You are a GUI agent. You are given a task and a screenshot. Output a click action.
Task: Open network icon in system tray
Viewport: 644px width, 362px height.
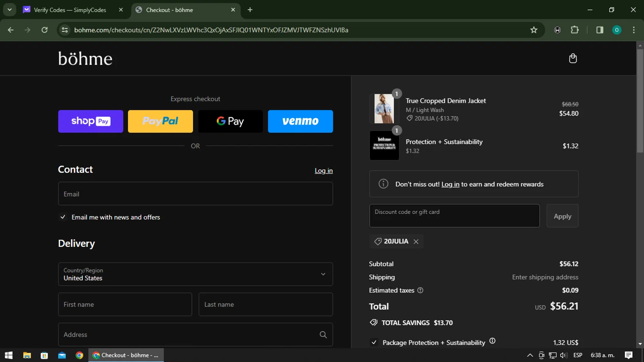pos(553,355)
